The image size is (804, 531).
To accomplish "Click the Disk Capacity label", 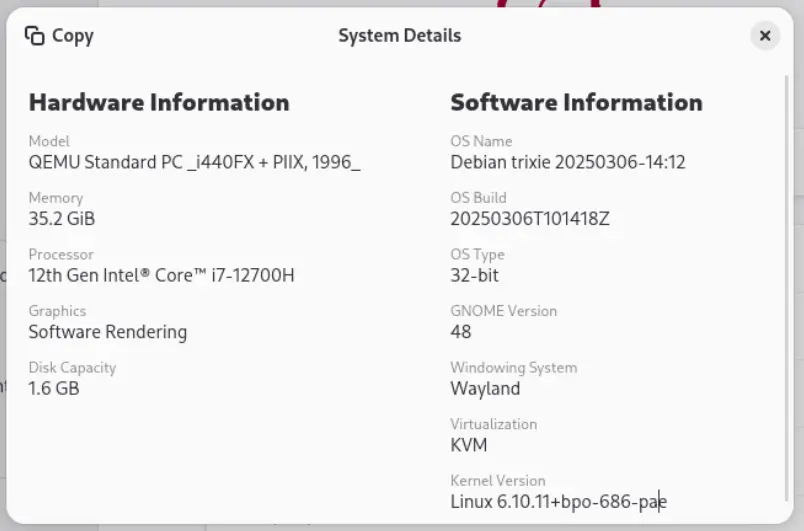I will [72, 367].
